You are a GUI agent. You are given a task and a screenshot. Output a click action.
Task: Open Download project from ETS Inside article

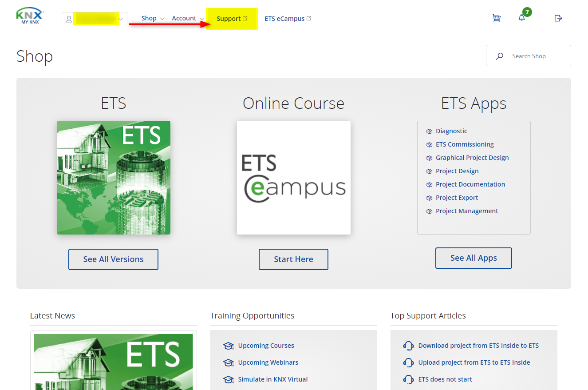(x=478, y=346)
